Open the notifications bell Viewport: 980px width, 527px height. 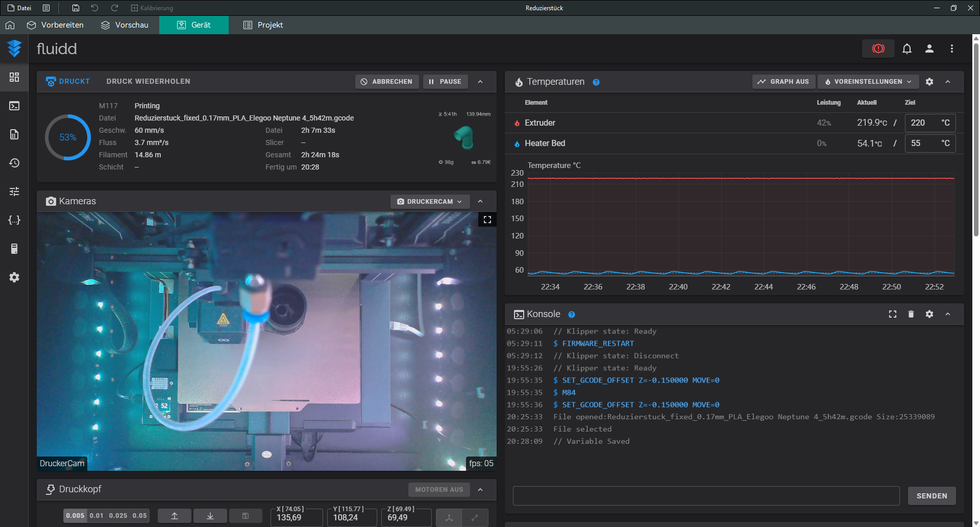pyautogui.click(x=907, y=49)
